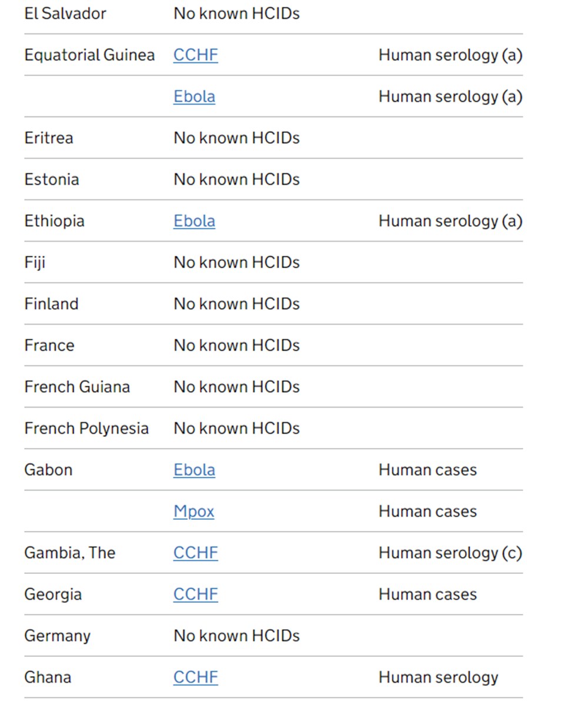
Task: Follow the Ebola link for Gabon
Action: tap(194, 470)
